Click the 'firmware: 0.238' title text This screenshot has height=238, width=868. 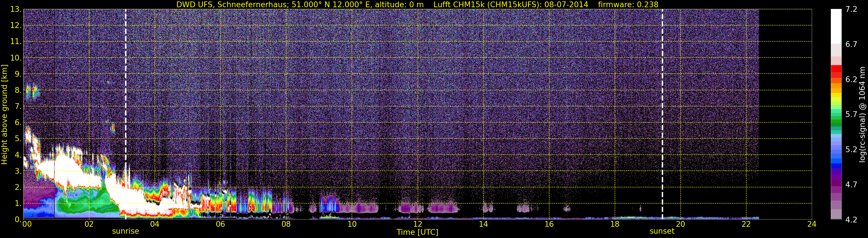628,4
